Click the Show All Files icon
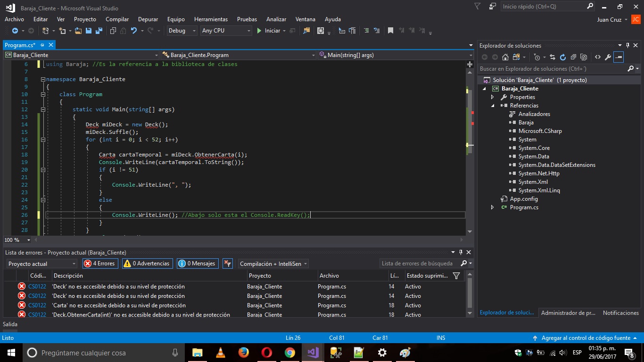This screenshot has height=362, width=644. [x=584, y=57]
